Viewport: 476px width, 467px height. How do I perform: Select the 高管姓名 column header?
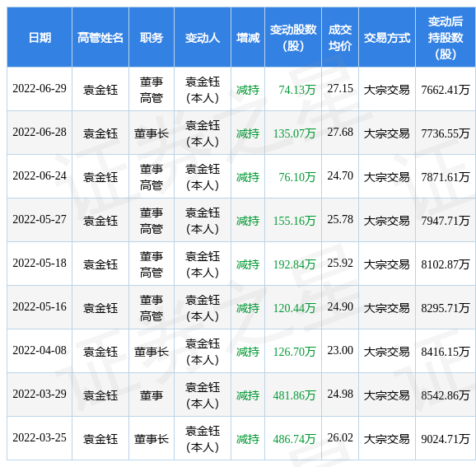pyautogui.click(x=100, y=38)
